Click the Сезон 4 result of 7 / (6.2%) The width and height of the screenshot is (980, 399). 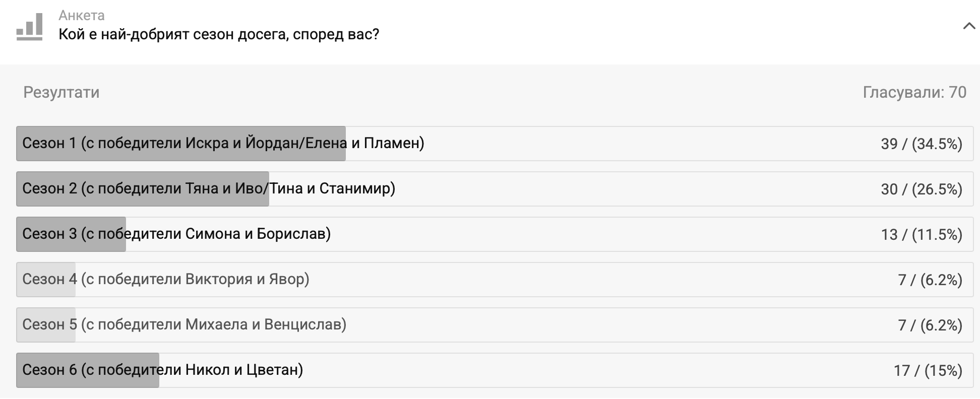[x=930, y=280]
